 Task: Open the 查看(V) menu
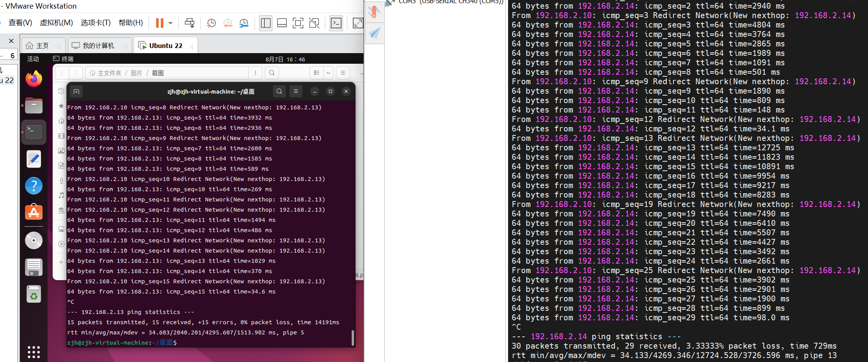(x=20, y=23)
